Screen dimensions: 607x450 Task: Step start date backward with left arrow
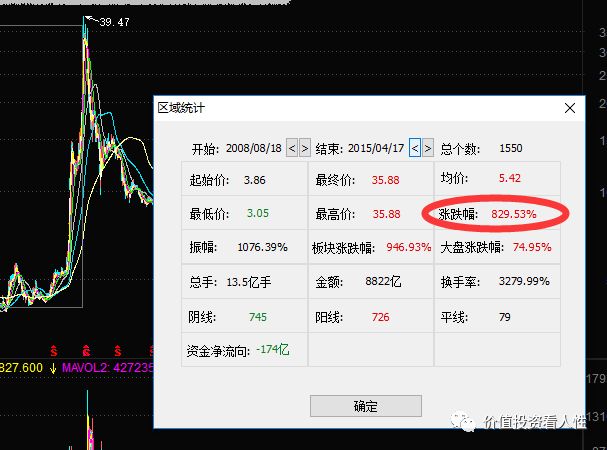pos(292,148)
